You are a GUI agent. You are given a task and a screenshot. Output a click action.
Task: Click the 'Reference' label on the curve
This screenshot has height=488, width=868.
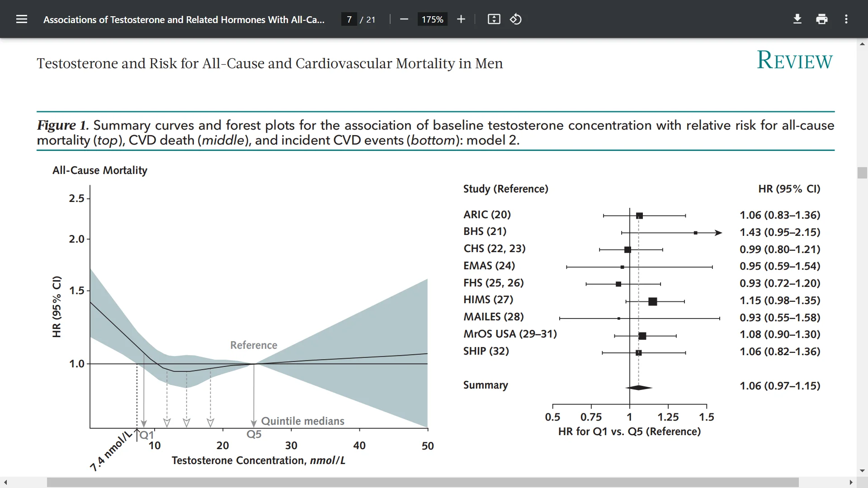[x=254, y=345]
